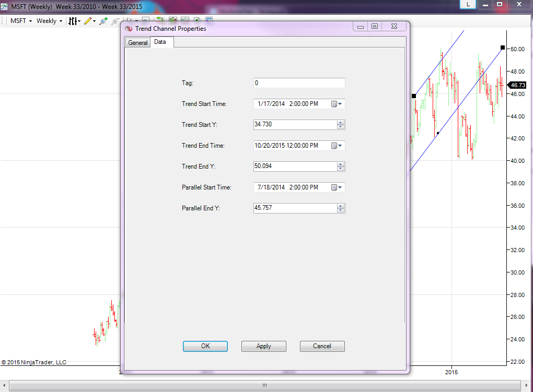Expand the drawing tools dropdown arrow
The width and height of the screenshot is (533, 392).
94,21
